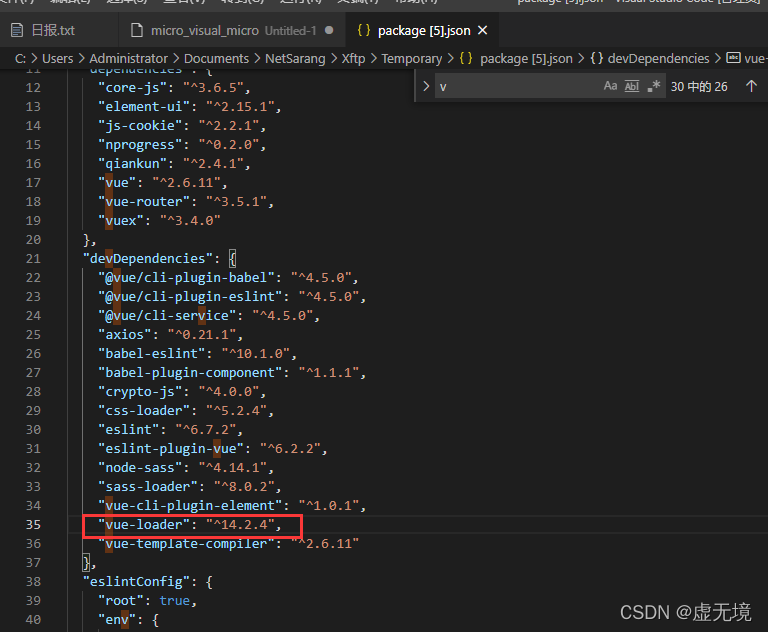Click "vue-cli-plugin-element" on line 34
The height and width of the screenshot is (632, 768).
pyautogui.click(x=191, y=506)
